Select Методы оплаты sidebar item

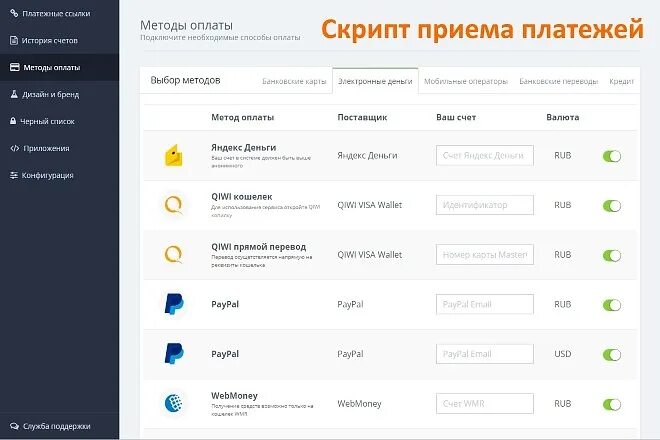tap(59, 67)
